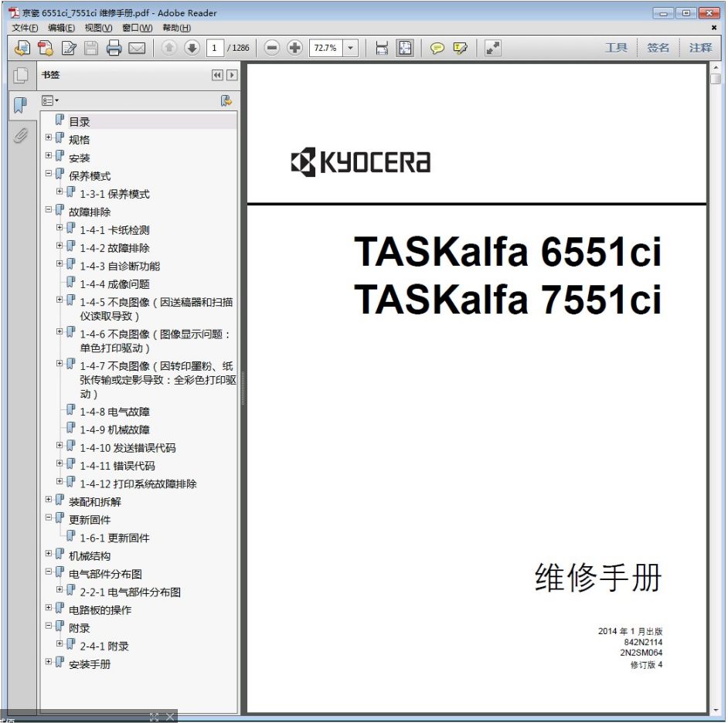Close the document with menu-bar X
Viewport: 728px width, 723px height.
pyautogui.click(x=714, y=28)
